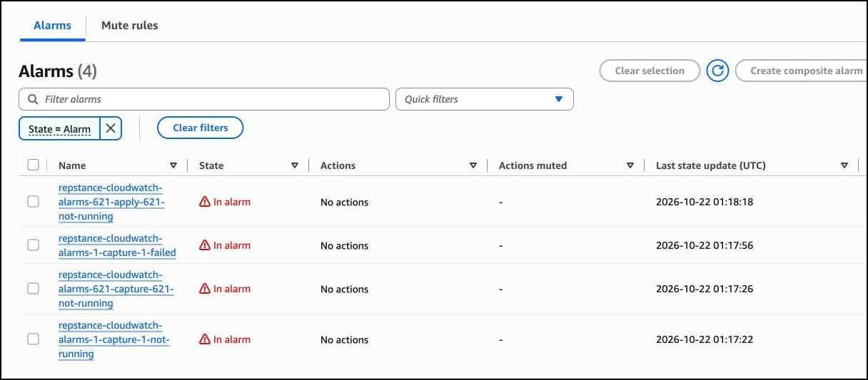Open the capture-621-not-running alarm link

[x=116, y=289]
